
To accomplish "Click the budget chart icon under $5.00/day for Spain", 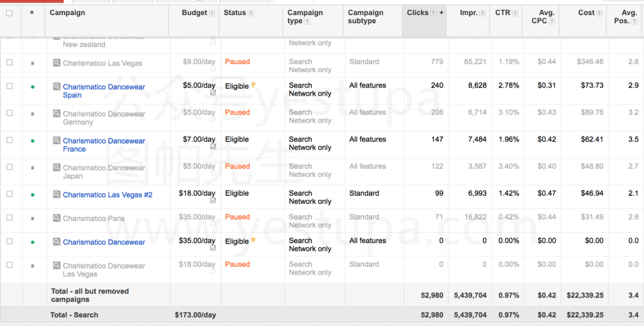I will pyautogui.click(x=213, y=93).
